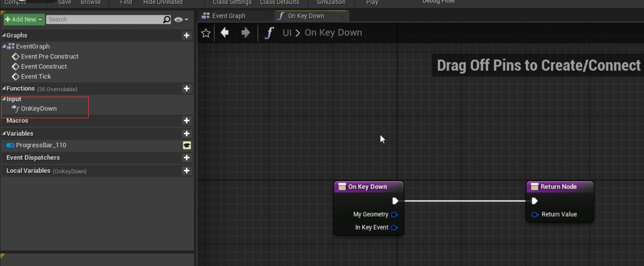Image resolution: width=644 pixels, height=266 pixels.
Task: Select the ProgressBar_110 variable
Action: click(x=41, y=145)
